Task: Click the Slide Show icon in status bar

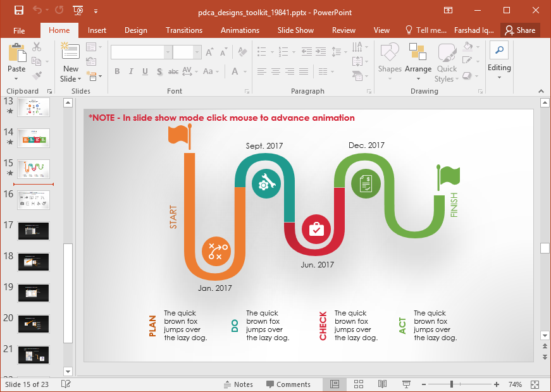Action: 406,384
